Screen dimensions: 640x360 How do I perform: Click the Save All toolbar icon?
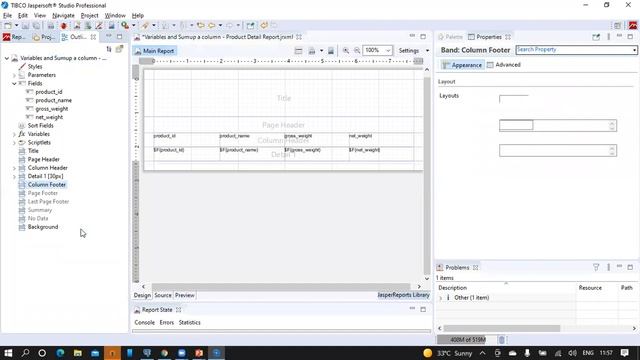pyautogui.click(x=36, y=25)
